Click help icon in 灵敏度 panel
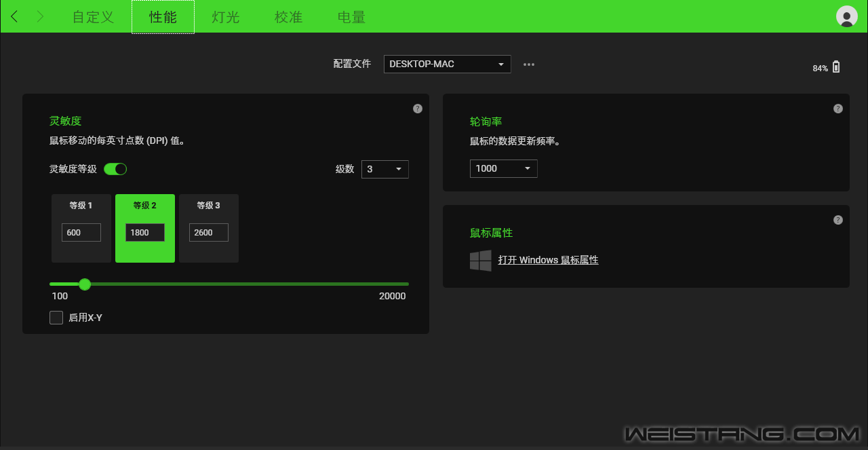This screenshot has width=868, height=450. (418, 109)
